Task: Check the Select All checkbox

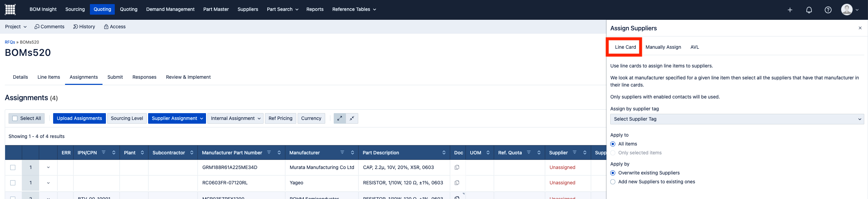Action: tap(15, 118)
